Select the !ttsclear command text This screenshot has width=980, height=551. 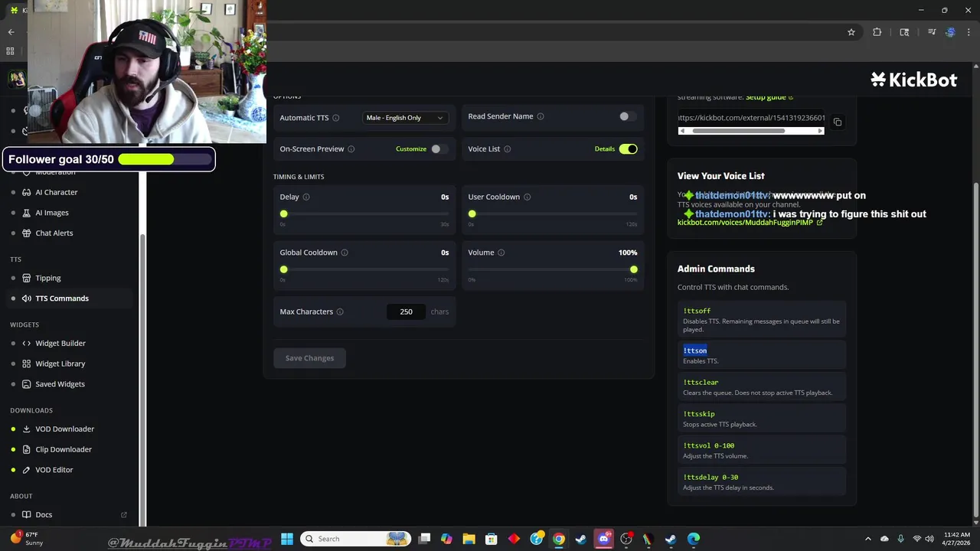pos(701,383)
